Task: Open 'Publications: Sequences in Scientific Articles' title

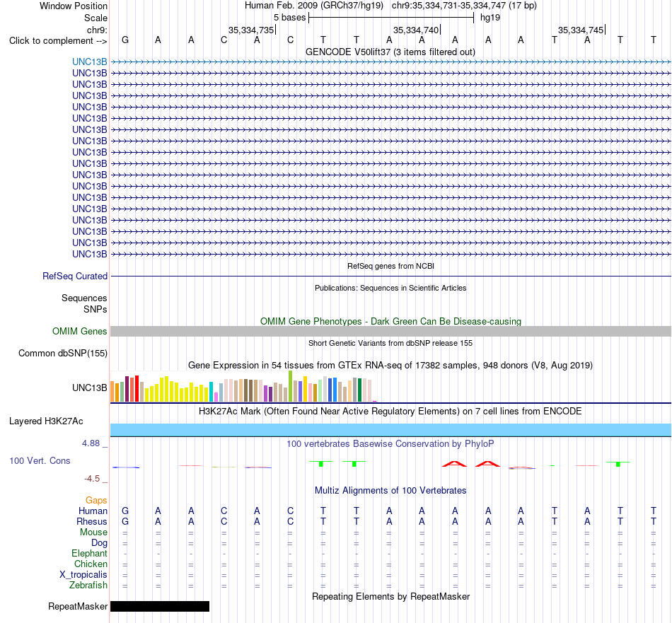Action: pos(390,288)
